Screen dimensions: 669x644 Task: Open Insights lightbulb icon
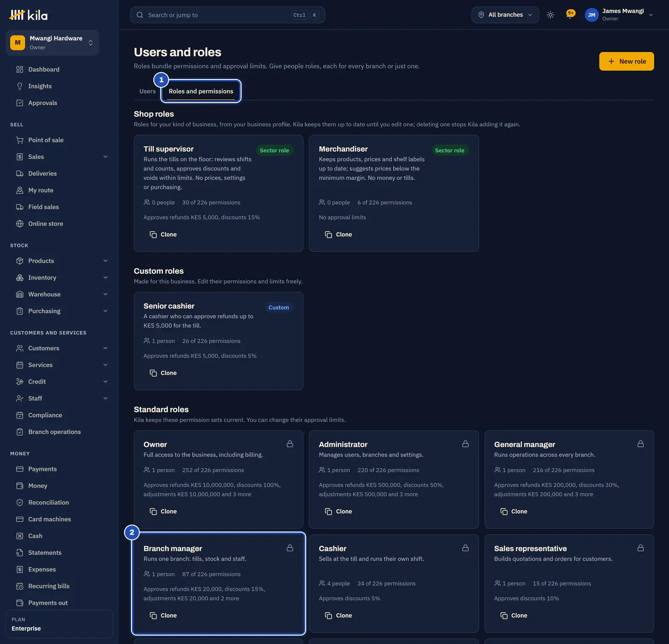[20, 86]
